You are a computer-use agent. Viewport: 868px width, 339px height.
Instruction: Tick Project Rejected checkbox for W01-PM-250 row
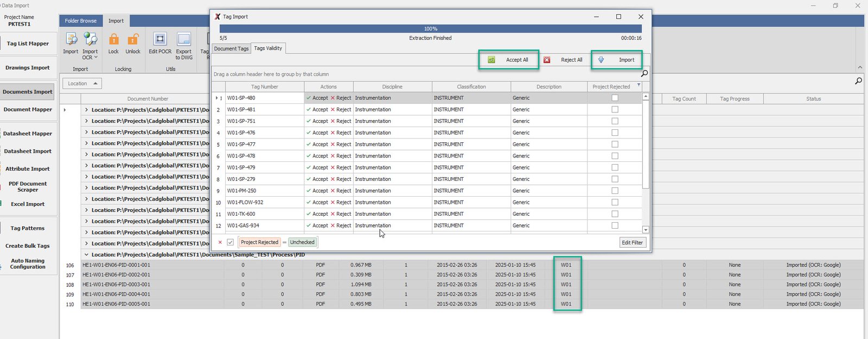(615, 191)
